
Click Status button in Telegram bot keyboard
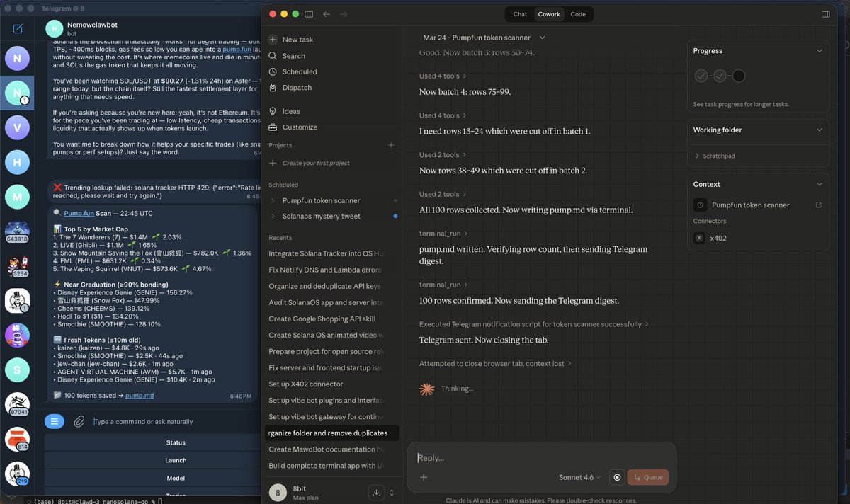point(176,442)
